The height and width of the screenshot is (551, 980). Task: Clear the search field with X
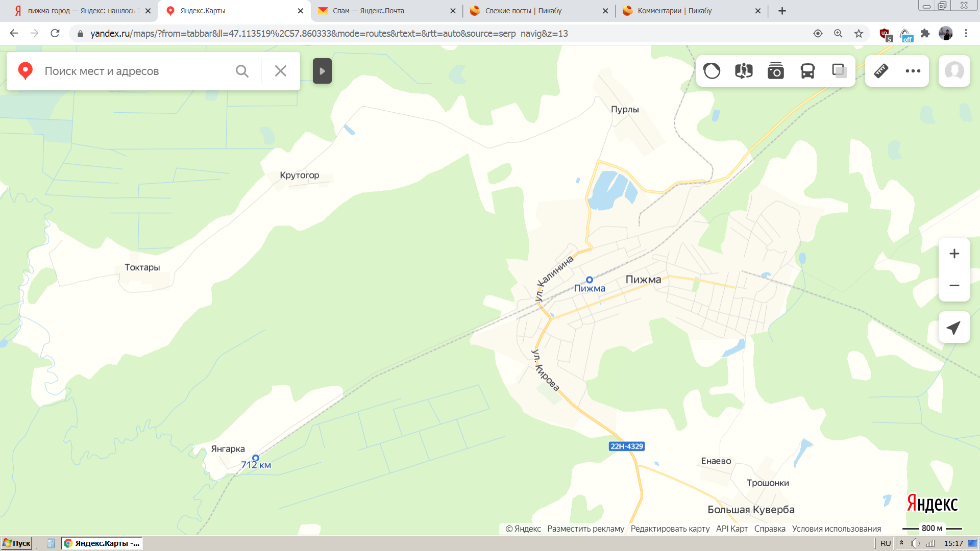point(280,71)
